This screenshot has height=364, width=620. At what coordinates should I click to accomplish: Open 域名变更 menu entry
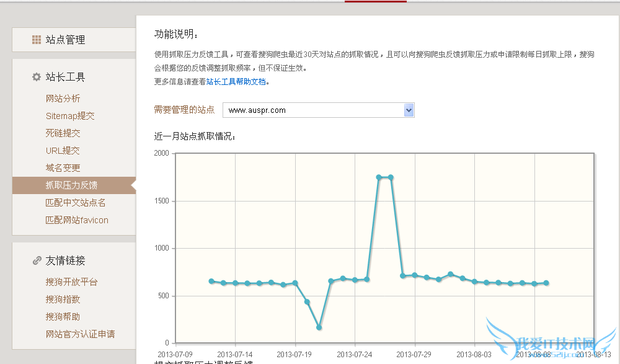[x=63, y=168]
